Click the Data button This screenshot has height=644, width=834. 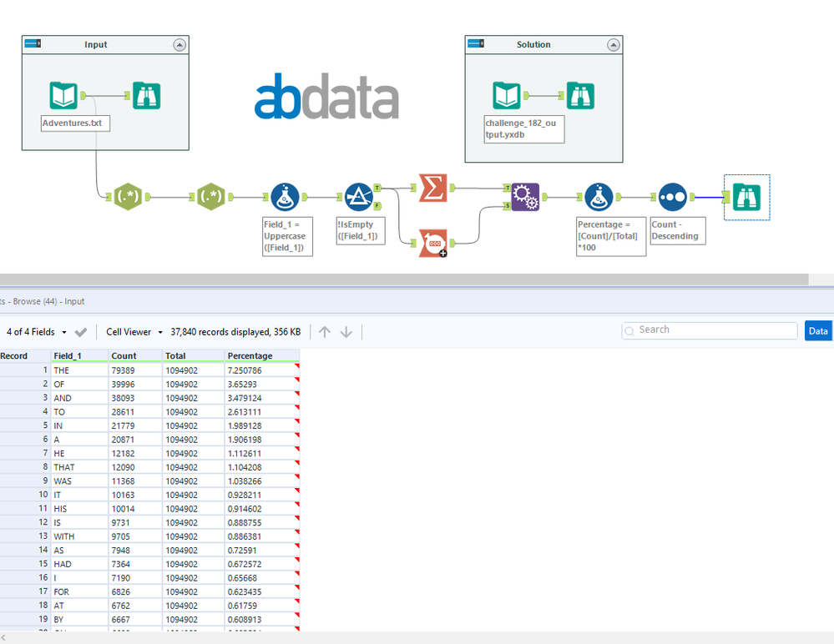pos(818,331)
